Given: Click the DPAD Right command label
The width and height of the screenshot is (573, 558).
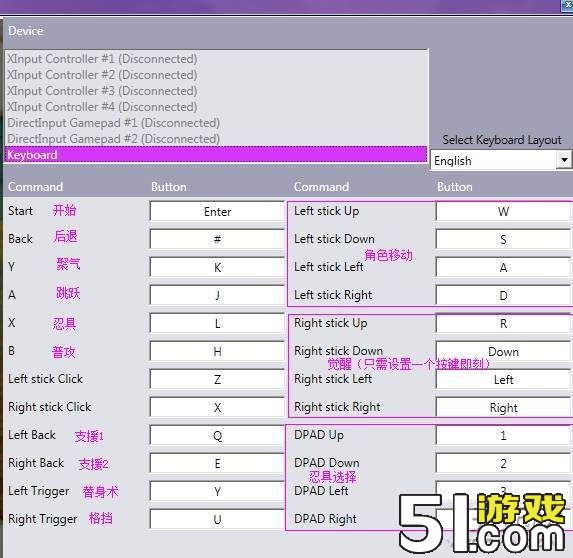Looking at the screenshot, I should pos(325,519).
